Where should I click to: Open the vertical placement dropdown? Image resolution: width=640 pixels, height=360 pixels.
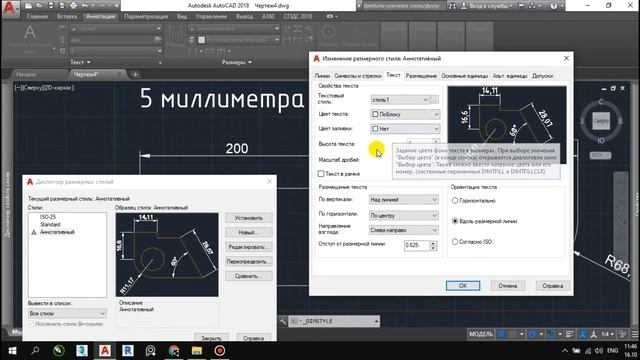click(404, 199)
